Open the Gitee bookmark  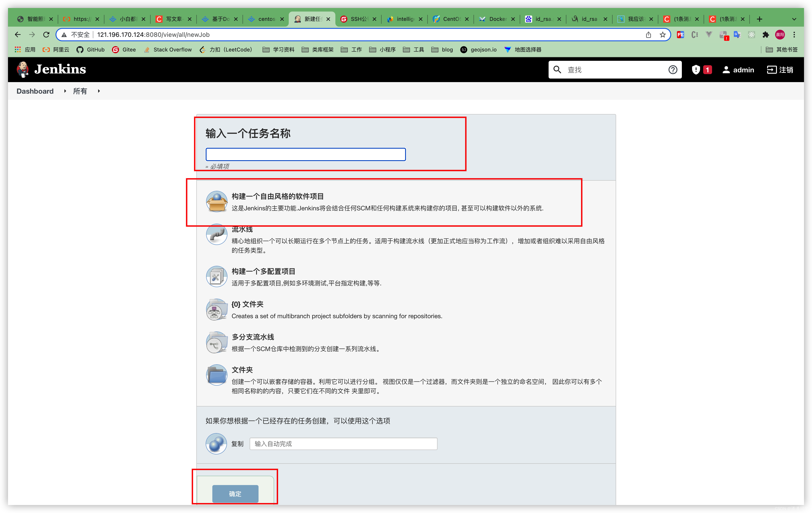click(124, 49)
